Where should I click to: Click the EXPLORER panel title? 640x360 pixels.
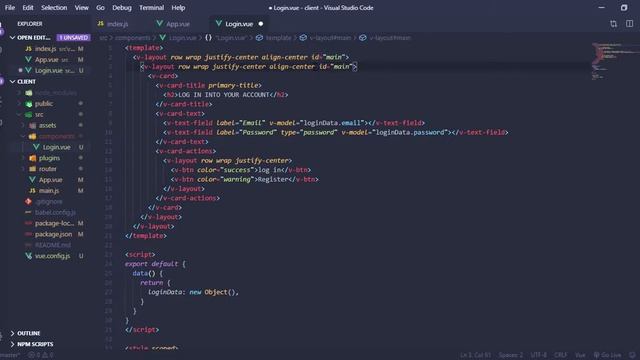pos(30,24)
